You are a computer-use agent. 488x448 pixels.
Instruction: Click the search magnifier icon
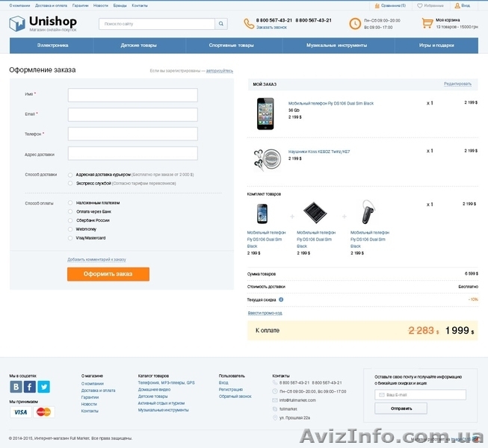coord(220,24)
